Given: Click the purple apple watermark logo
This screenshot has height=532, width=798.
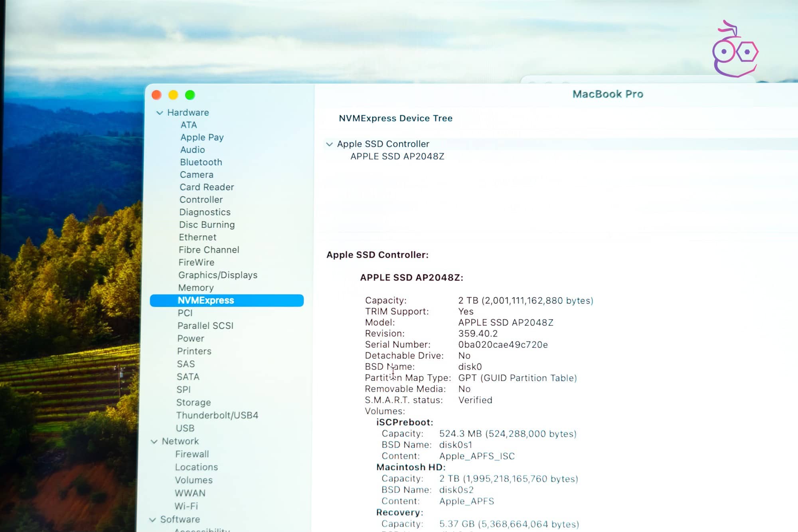Looking at the screenshot, I should coord(735,50).
